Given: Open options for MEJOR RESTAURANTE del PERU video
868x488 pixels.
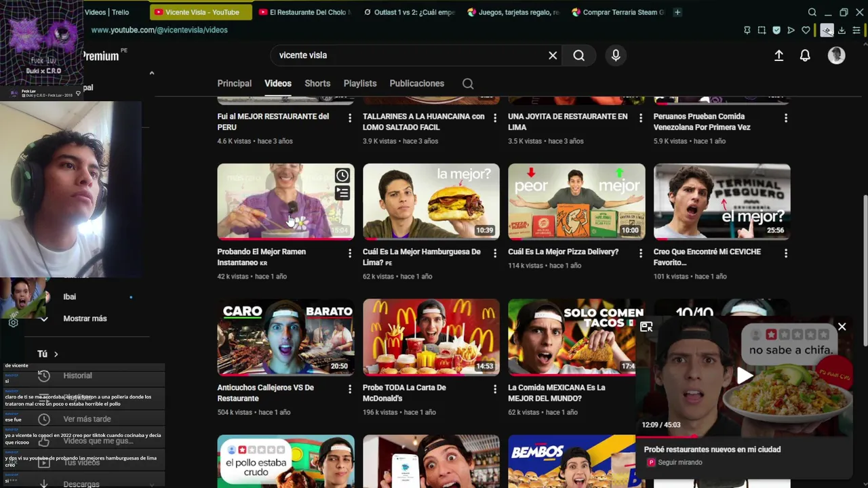Looking at the screenshot, I should [350, 118].
